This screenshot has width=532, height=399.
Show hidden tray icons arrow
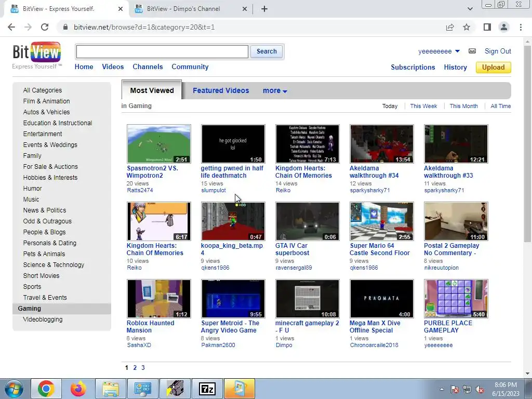coord(442,389)
